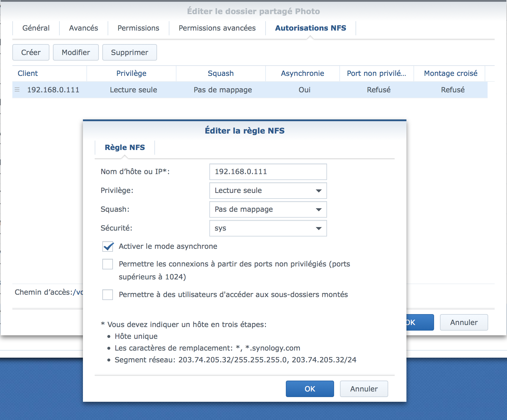Click the drag handle icon beside 192.168.0.111

coord(17,90)
